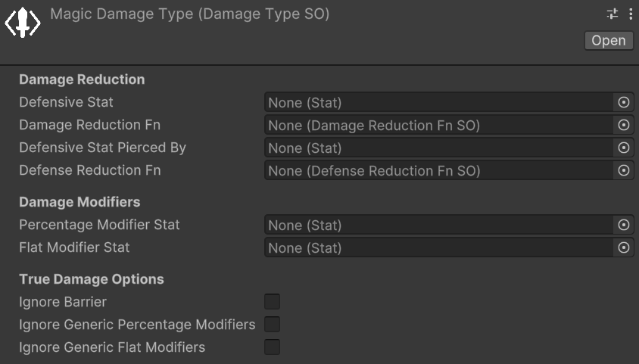Viewport: 639px width, 364px height.
Task: Open object picker for Defensive Stat
Action: point(624,102)
